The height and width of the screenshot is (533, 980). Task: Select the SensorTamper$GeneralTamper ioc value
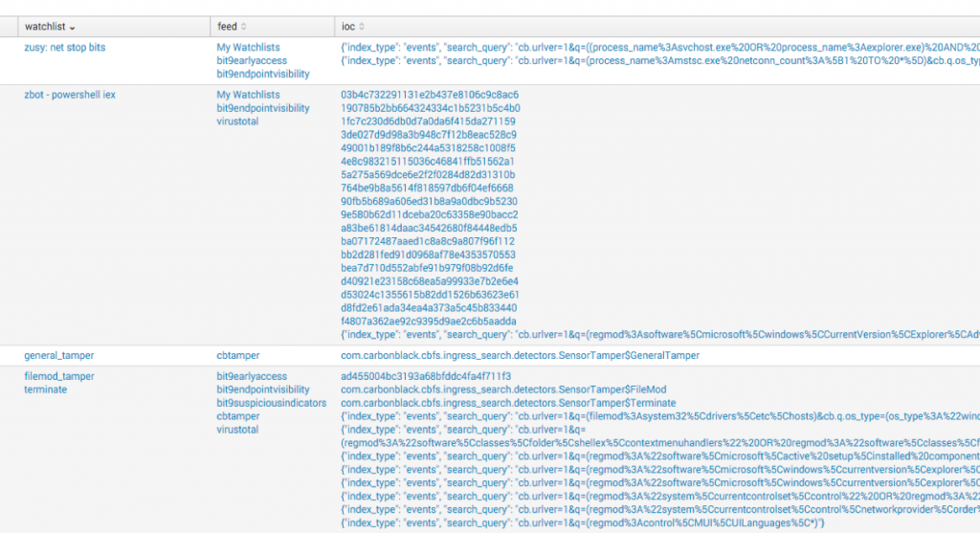pyautogui.click(x=520, y=355)
